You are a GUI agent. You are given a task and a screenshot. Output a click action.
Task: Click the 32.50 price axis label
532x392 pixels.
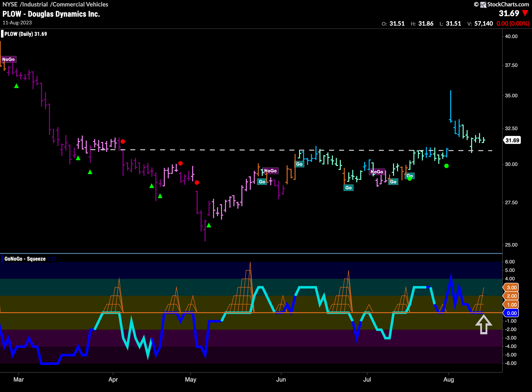[511, 128]
